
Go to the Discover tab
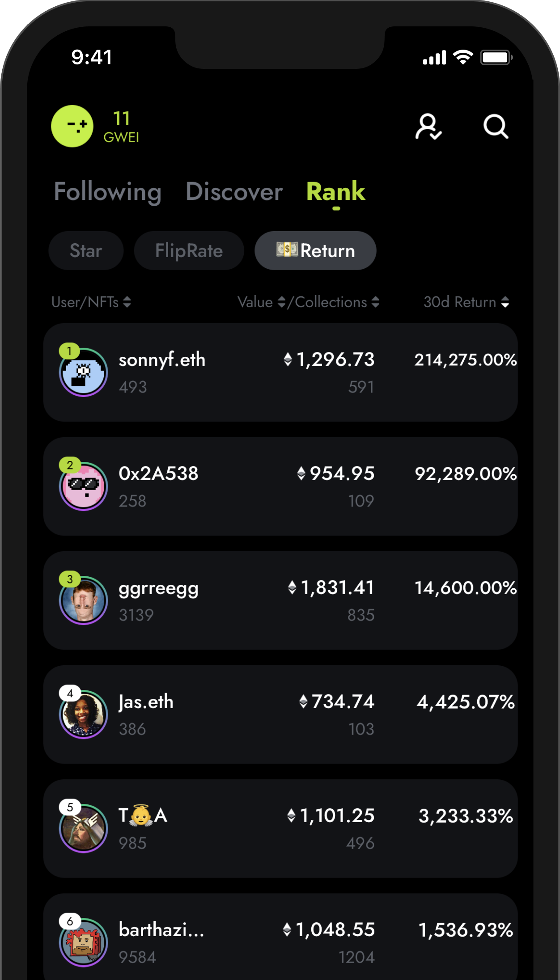coord(234,192)
